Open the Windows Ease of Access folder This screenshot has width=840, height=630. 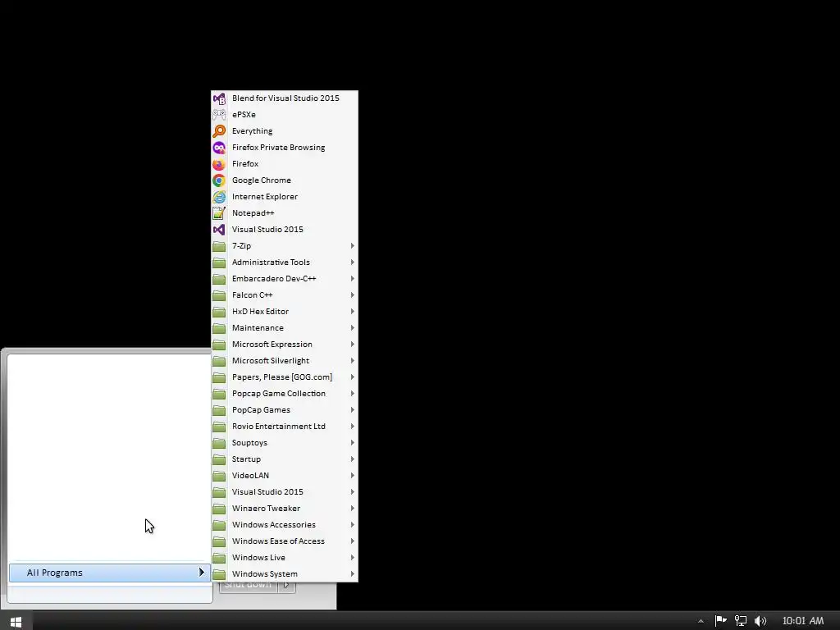pyautogui.click(x=285, y=541)
